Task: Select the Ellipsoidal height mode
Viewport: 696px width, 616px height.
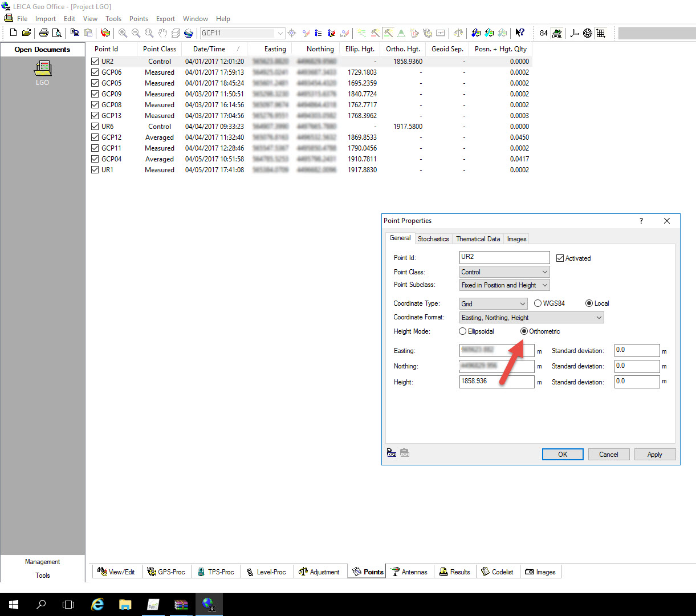Action: (x=462, y=331)
